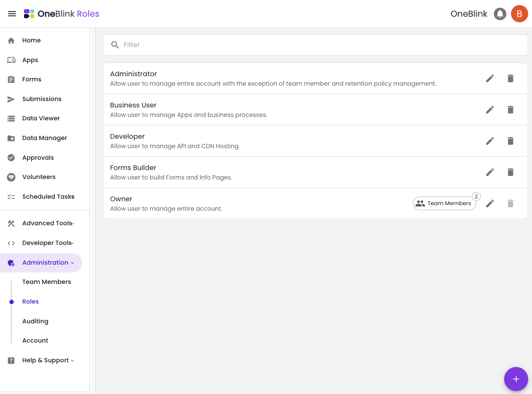Edit the Administrator role pencil icon
This screenshot has width=532, height=394.
(x=490, y=78)
